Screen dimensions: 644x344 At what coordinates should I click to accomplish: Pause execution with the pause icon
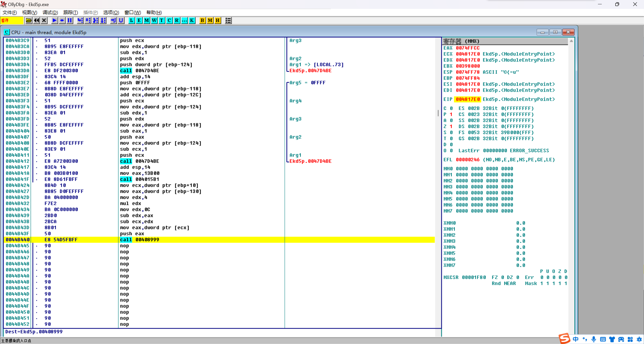click(x=70, y=21)
